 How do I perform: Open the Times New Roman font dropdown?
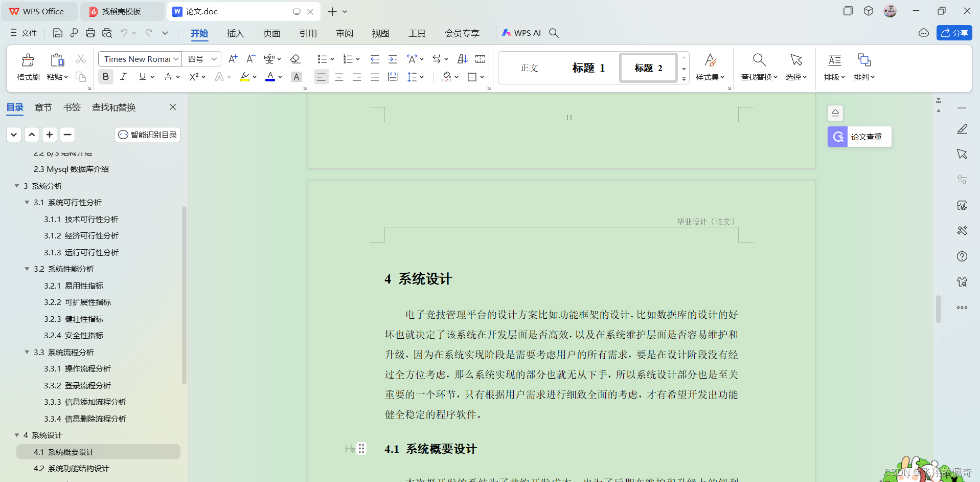point(176,59)
